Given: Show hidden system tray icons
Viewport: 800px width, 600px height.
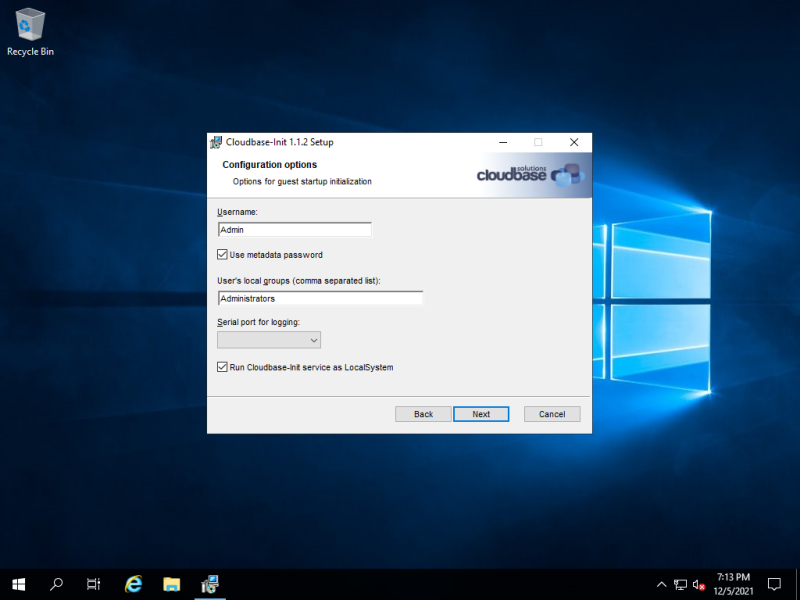Looking at the screenshot, I should [x=661, y=585].
